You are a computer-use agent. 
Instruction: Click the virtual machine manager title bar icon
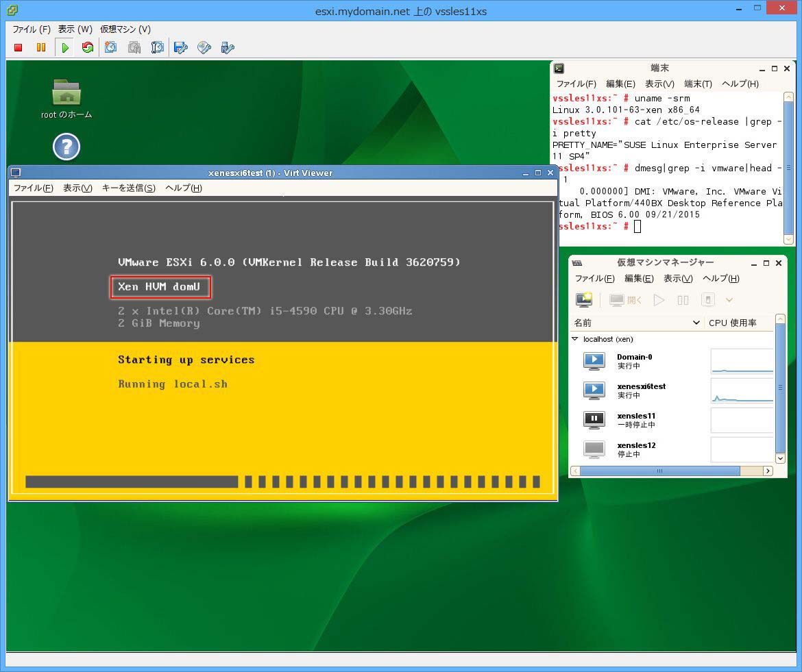[x=577, y=262]
